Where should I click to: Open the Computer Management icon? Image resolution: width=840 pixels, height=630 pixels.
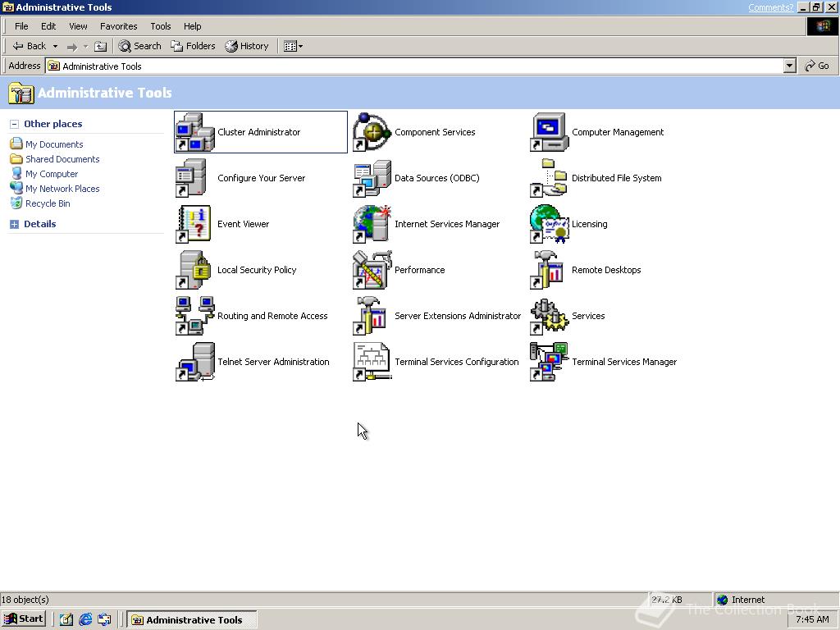[x=549, y=132]
